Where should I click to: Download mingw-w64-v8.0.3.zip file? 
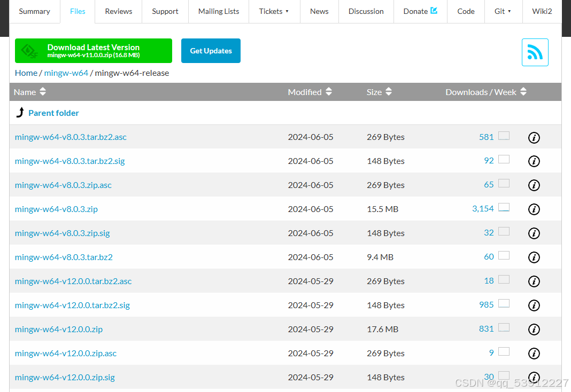(x=57, y=209)
